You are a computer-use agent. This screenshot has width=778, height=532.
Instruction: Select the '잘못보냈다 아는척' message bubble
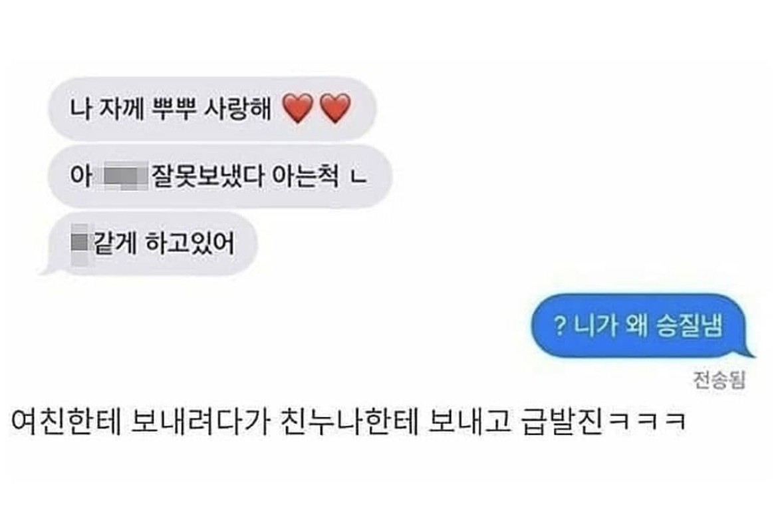pyautogui.click(x=220, y=176)
